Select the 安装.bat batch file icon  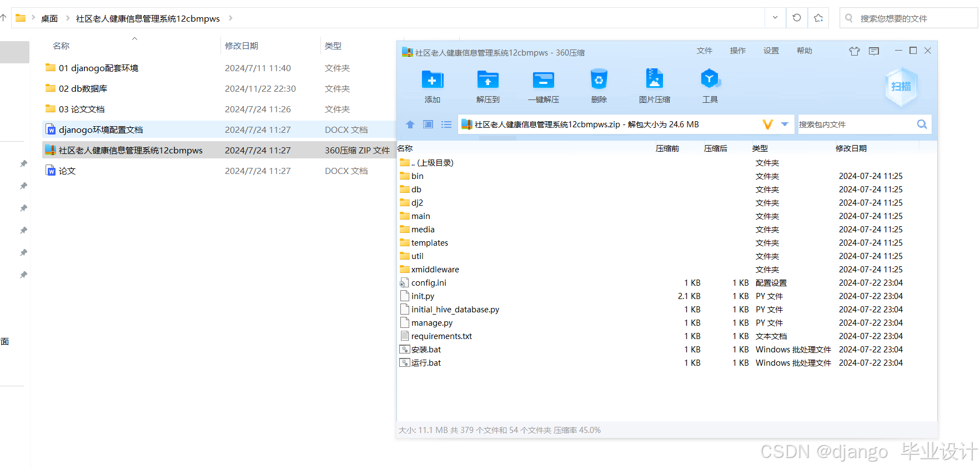click(x=404, y=350)
